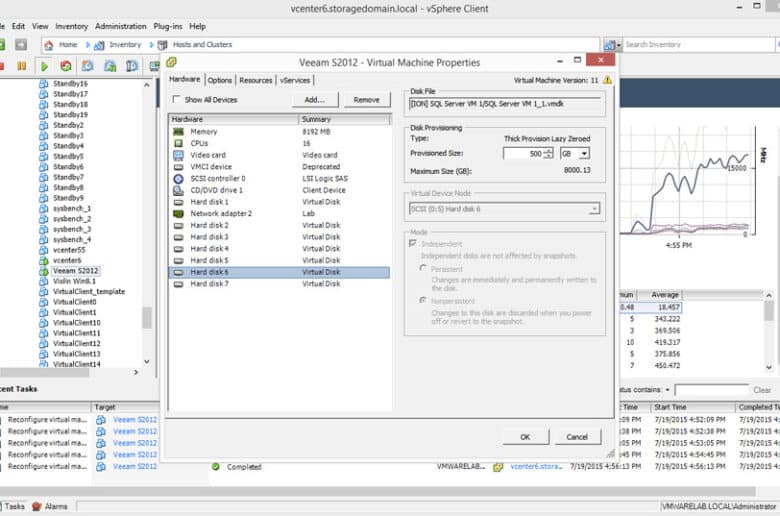Click the Hard disk 7 icon
The image size is (780, 516).
(178, 284)
